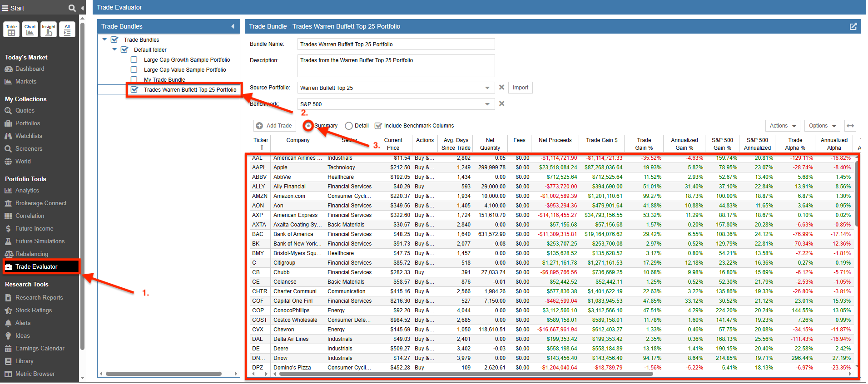This screenshot has height=384, width=868.
Task: Open Markets in Today's Market
Action: [x=25, y=82]
